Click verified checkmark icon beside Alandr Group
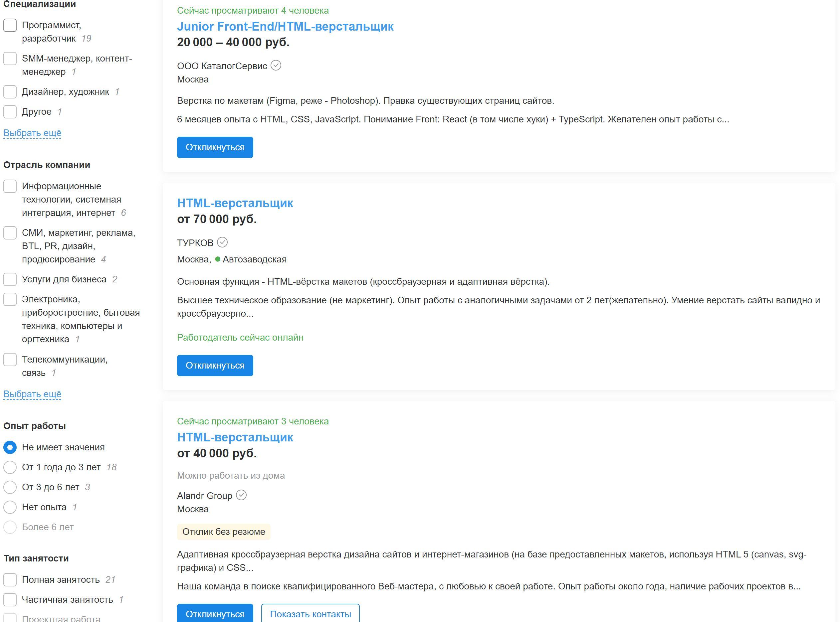The image size is (840, 622). click(x=241, y=495)
